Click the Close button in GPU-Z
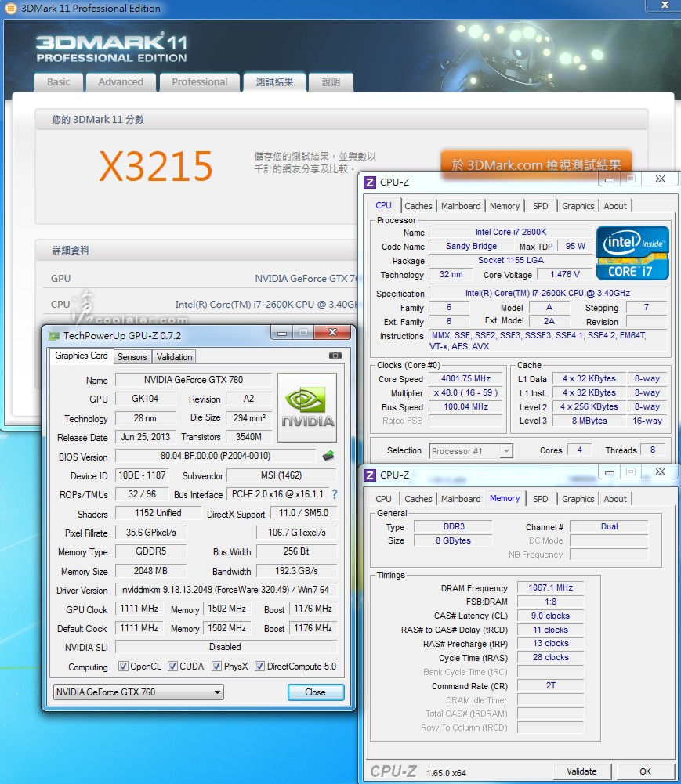 pyautogui.click(x=315, y=692)
